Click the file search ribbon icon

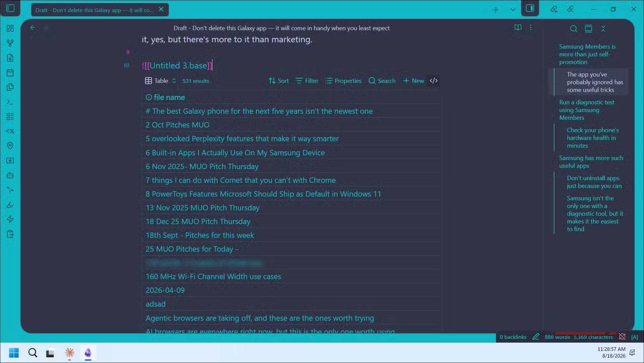pyautogui.click(x=10, y=58)
